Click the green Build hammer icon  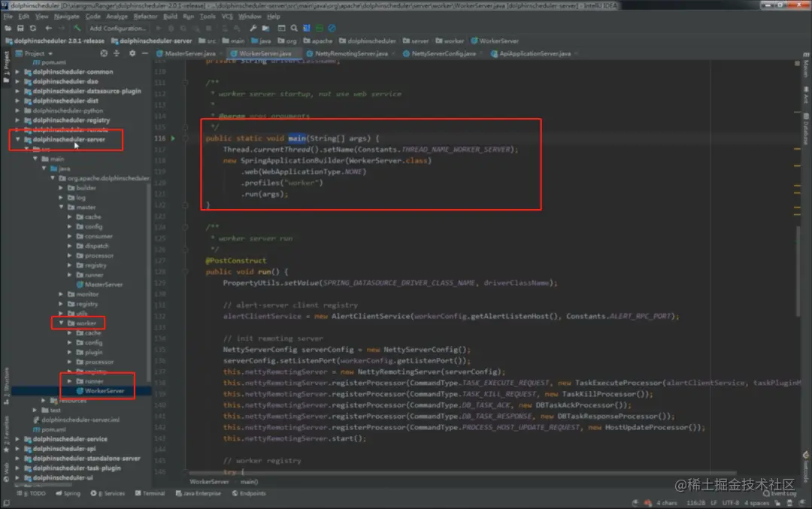coord(77,28)
